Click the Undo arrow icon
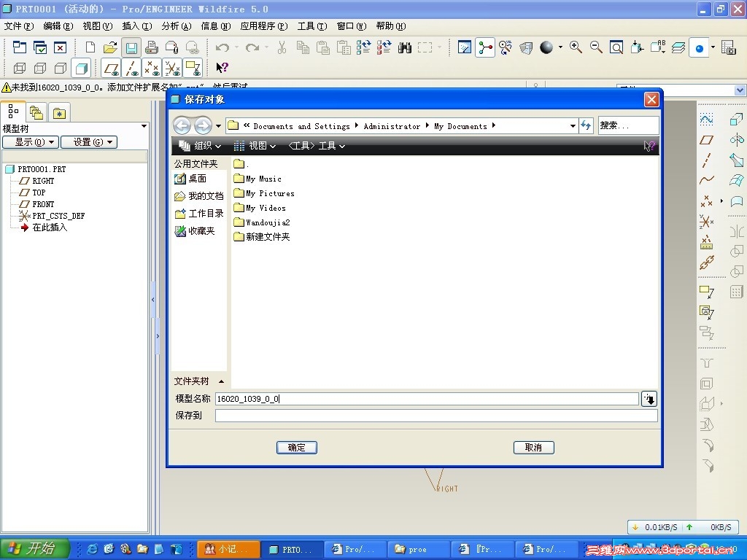The height and width of the screenshot is (560, 747). [x=222, y=47]
